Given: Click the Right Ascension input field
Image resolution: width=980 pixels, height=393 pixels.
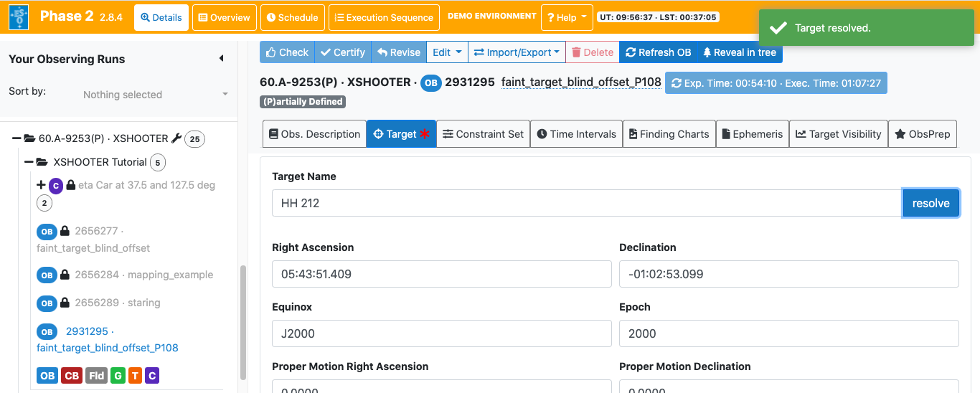Looking at the screenshot, I should (441, 274).
